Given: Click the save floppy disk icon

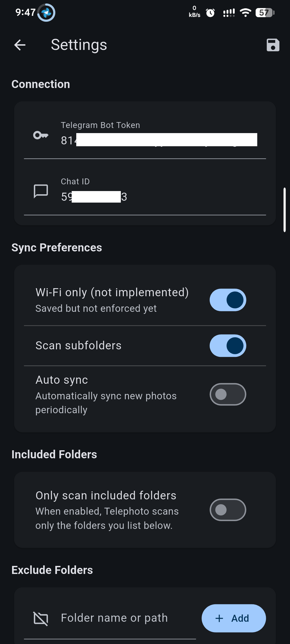Looking at the screenshot, I should tap(273, 45).
